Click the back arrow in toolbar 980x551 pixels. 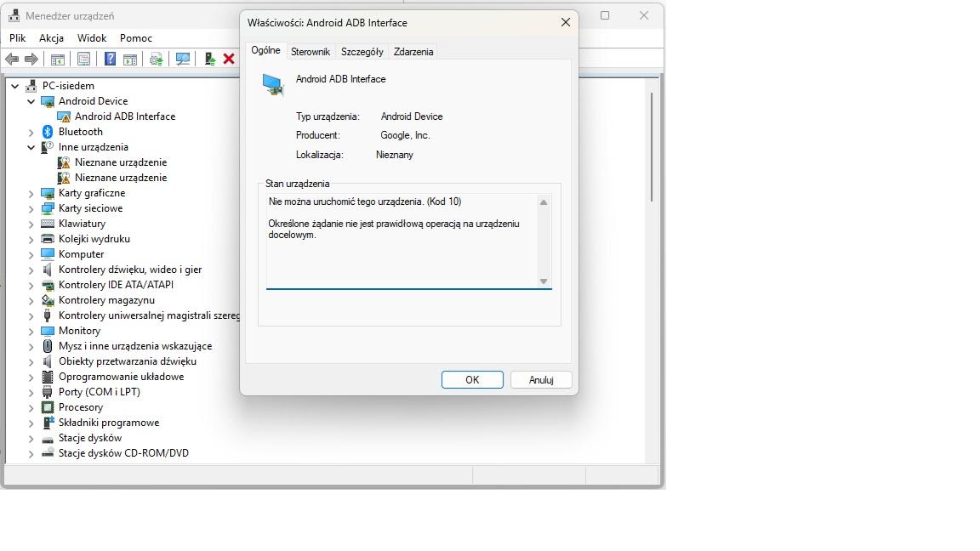tap(12, 59)
